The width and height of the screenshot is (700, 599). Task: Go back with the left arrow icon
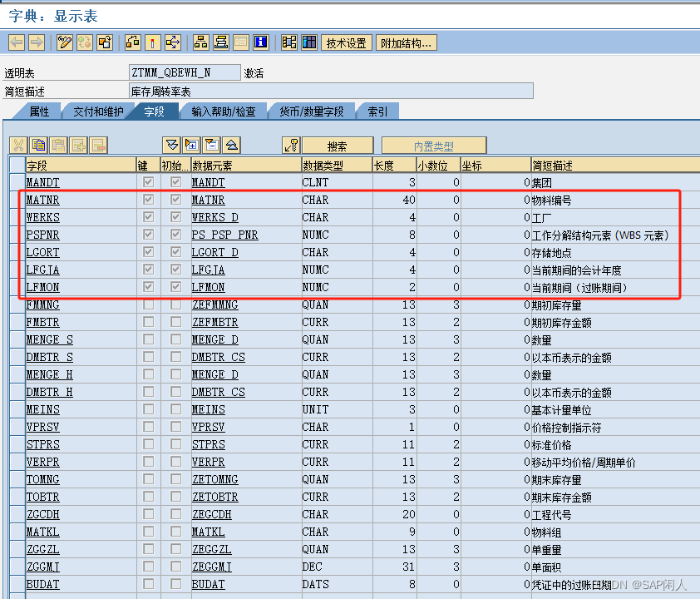pos(17,43)
